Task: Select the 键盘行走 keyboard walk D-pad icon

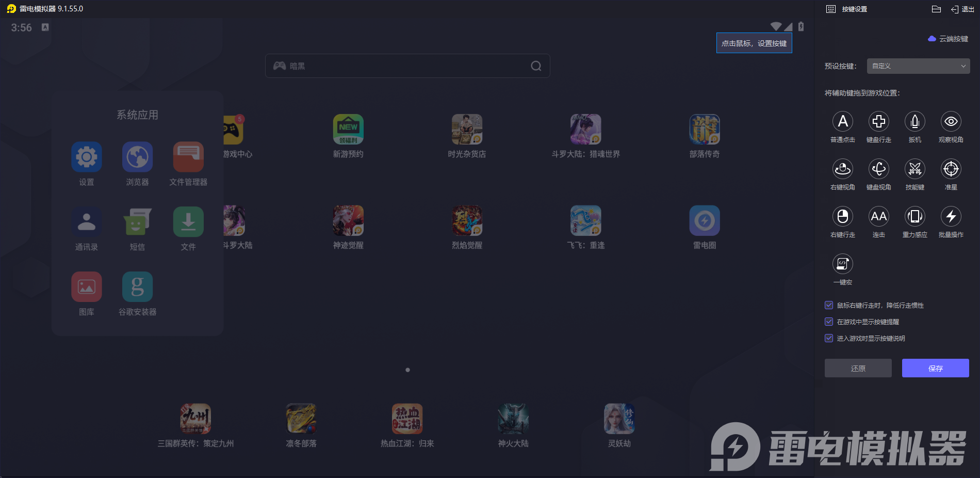Action: pyautogui.click(x=879, y=121)
